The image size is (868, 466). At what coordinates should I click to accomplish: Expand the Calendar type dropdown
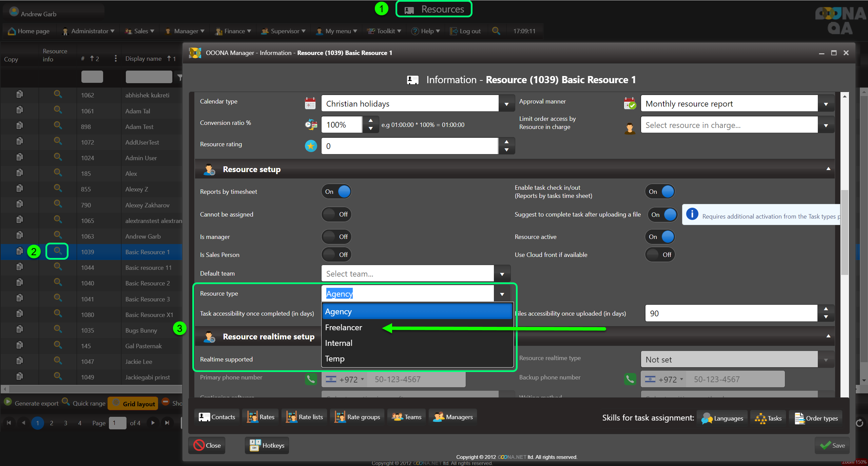(x=506, y=104)
